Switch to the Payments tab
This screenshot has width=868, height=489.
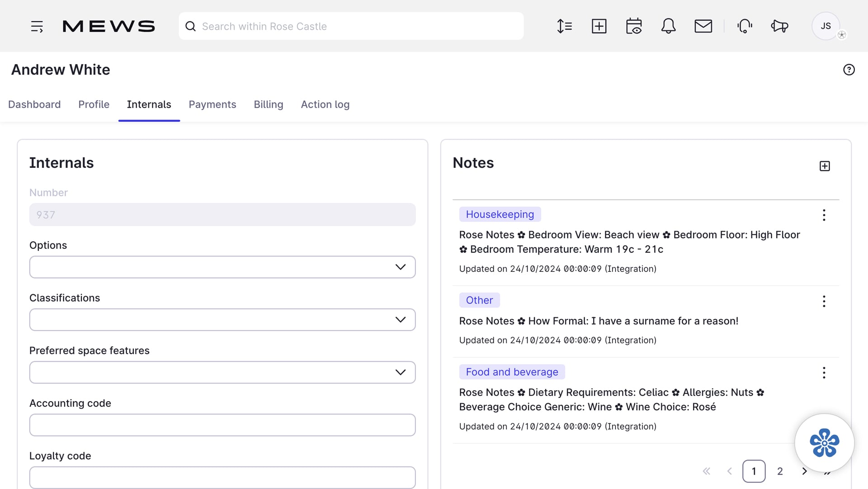click(212, 104)
